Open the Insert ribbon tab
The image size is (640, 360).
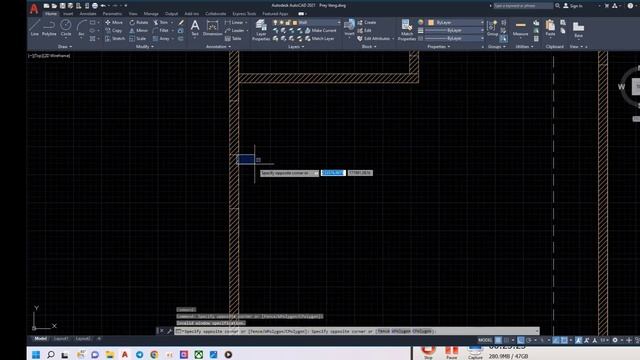click(68, 14)
